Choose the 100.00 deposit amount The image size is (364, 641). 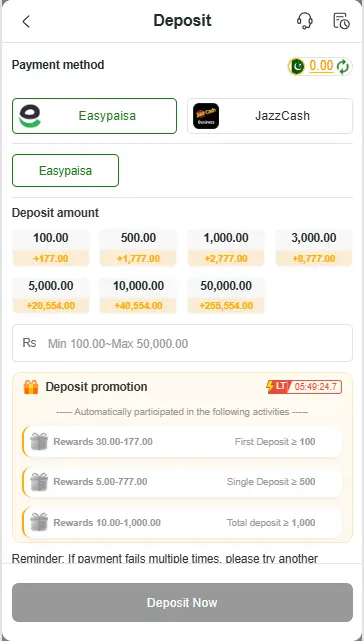tap(51, 248)
